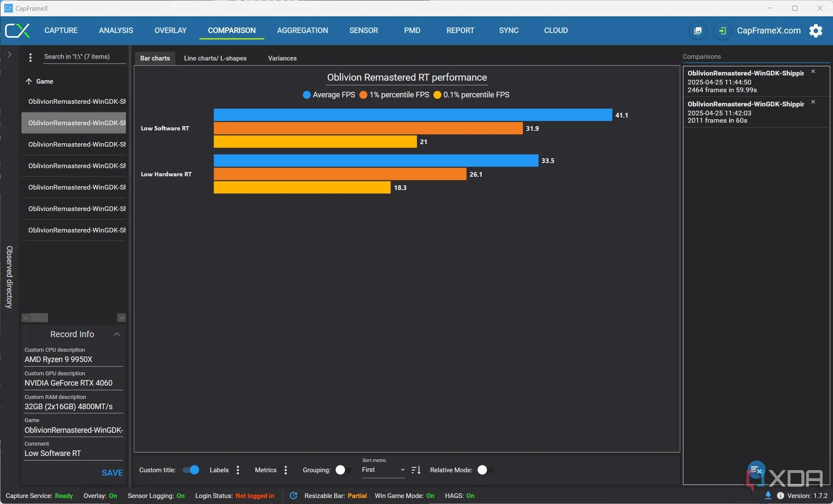The image size is (833, 504).
Task: Open the three-dot menu beside search field
Action: point(30,57)
